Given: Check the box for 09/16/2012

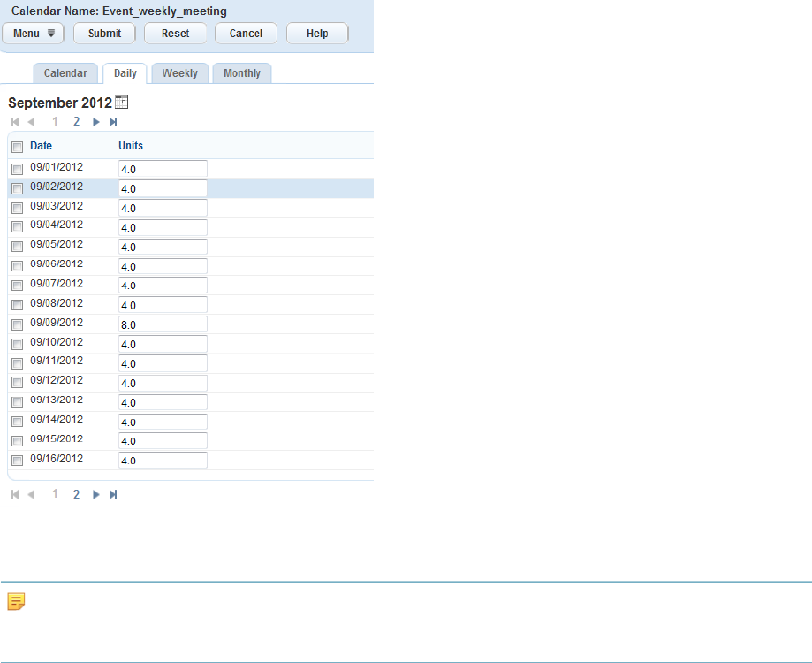Looking at the screenshot, I should pyautogui.click(x=17, y=461).
